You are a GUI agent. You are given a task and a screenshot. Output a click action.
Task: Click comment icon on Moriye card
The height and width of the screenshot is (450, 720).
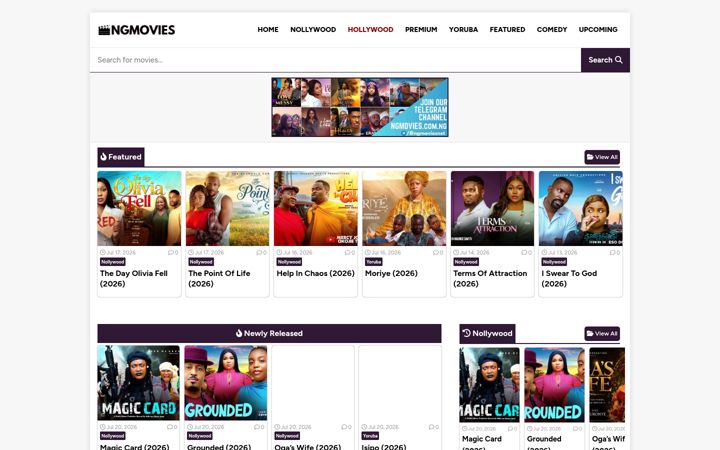438,253
